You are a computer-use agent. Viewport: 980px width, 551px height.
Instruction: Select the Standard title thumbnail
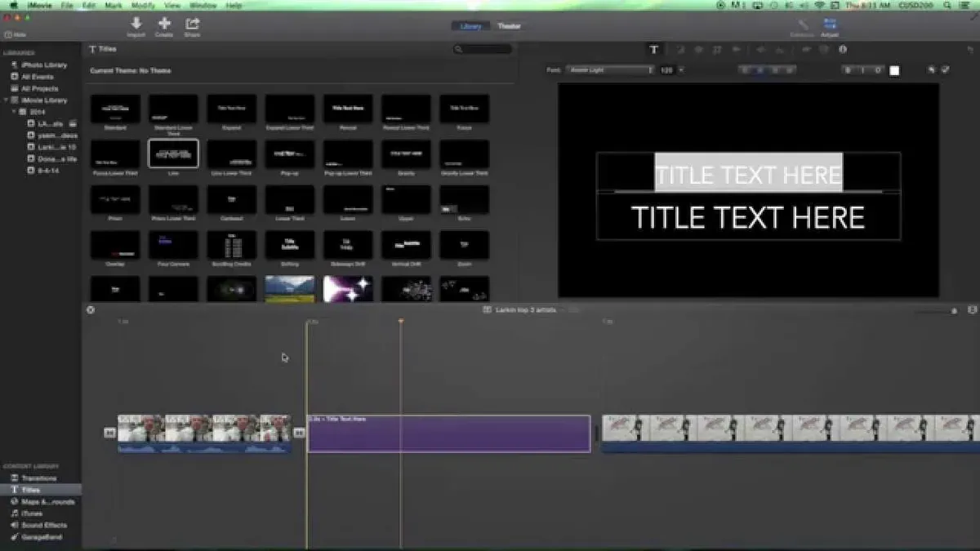tap(115, 109)
